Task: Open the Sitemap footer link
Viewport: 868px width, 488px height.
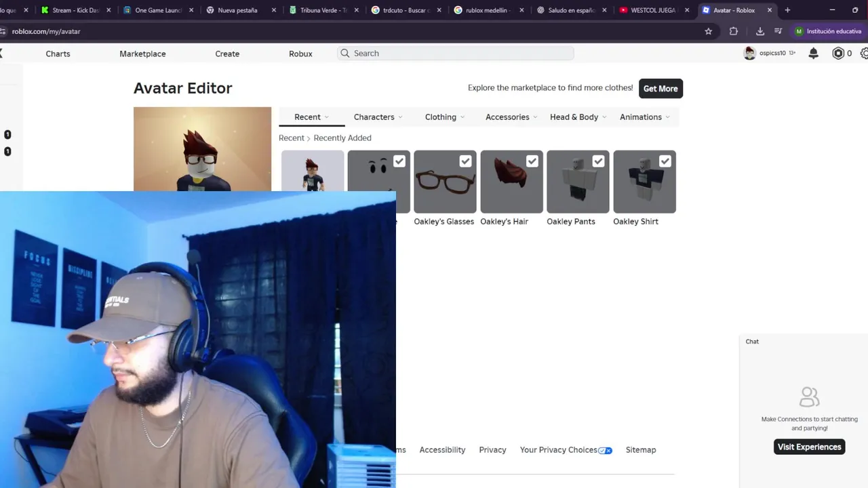Action: (641, 450)
